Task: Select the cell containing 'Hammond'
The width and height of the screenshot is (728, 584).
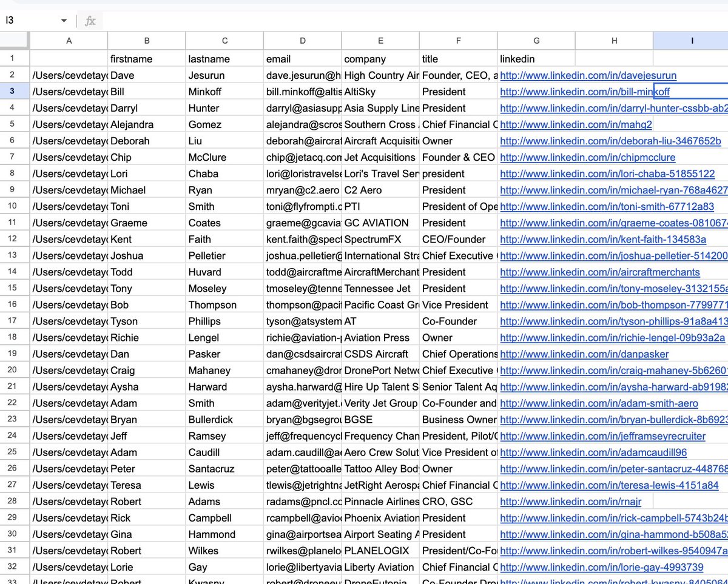Action: [x=224, y=534]
